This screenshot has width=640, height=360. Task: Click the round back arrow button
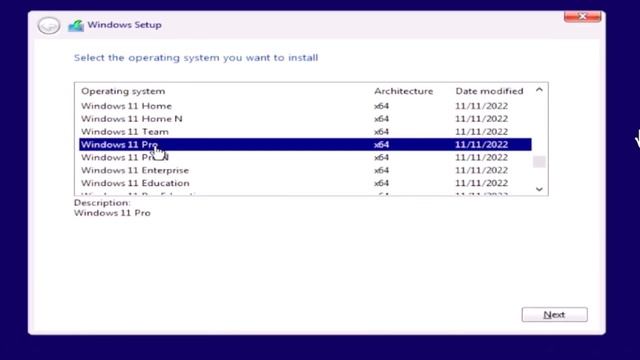tap(49, 25)
